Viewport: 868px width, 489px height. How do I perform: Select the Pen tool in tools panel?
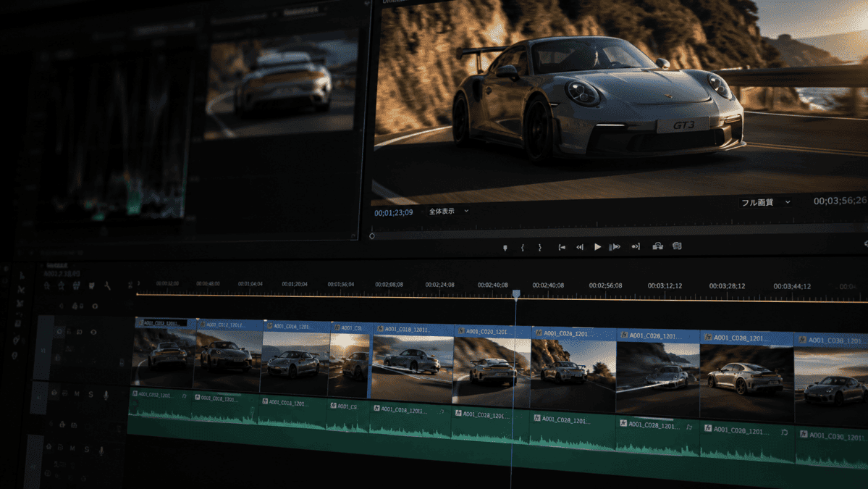pyautogui.click(x=15, y=340)
